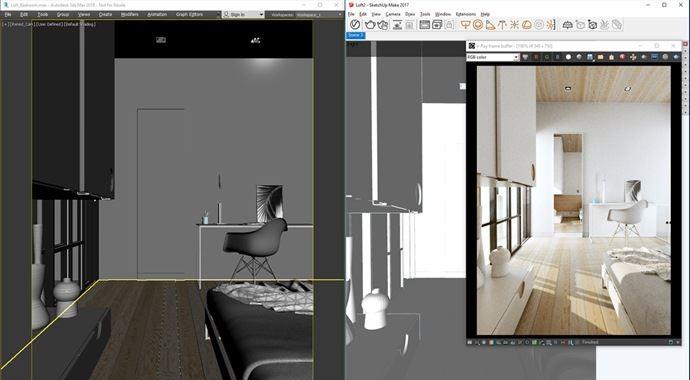Add a V-Ray sphere light
690x380 pixels.
478,25
